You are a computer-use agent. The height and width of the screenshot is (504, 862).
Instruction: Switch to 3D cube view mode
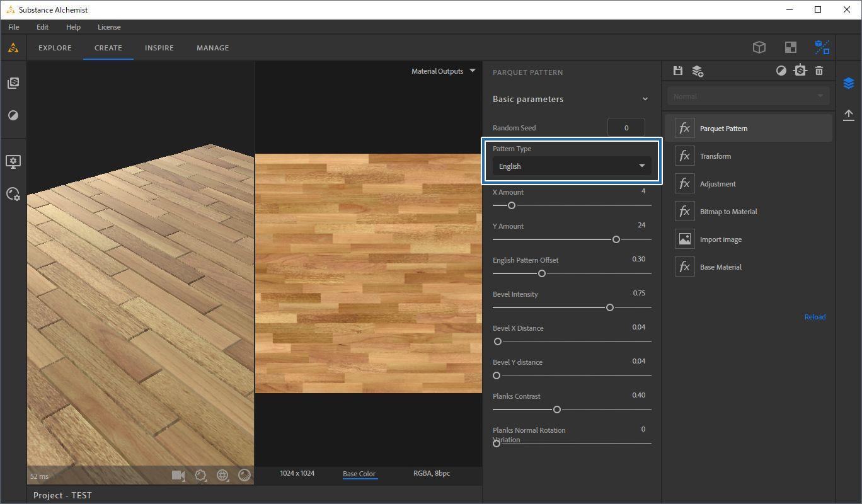click(x=759, y=48)
